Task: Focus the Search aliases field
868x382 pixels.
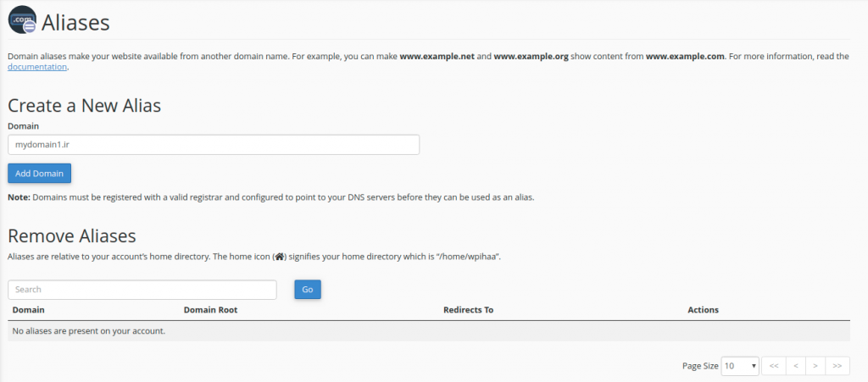Action: click(x=142, y=290)
